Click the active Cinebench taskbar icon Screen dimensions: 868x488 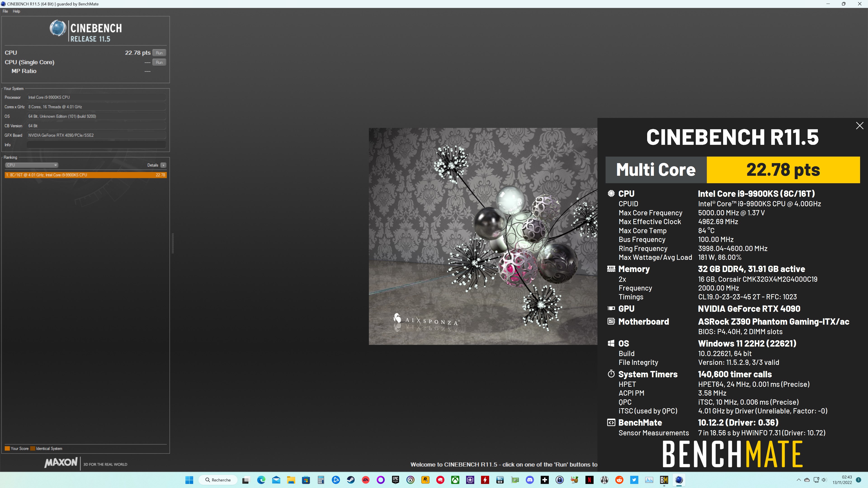pos(679,480)
